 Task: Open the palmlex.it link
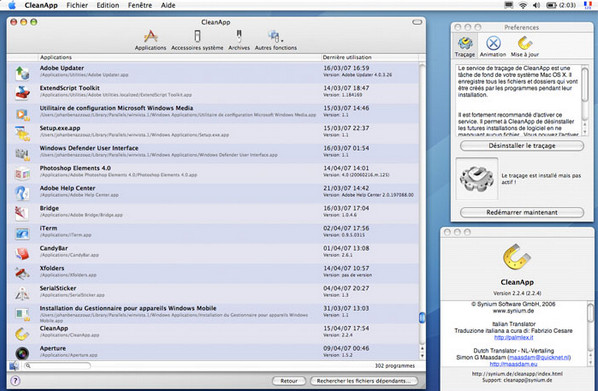(513, 337)
